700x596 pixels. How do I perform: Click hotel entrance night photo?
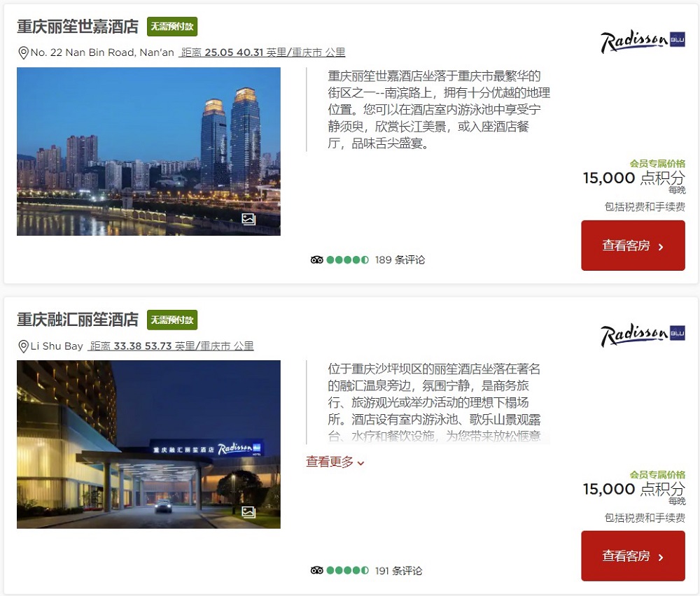tap(148, 444)
